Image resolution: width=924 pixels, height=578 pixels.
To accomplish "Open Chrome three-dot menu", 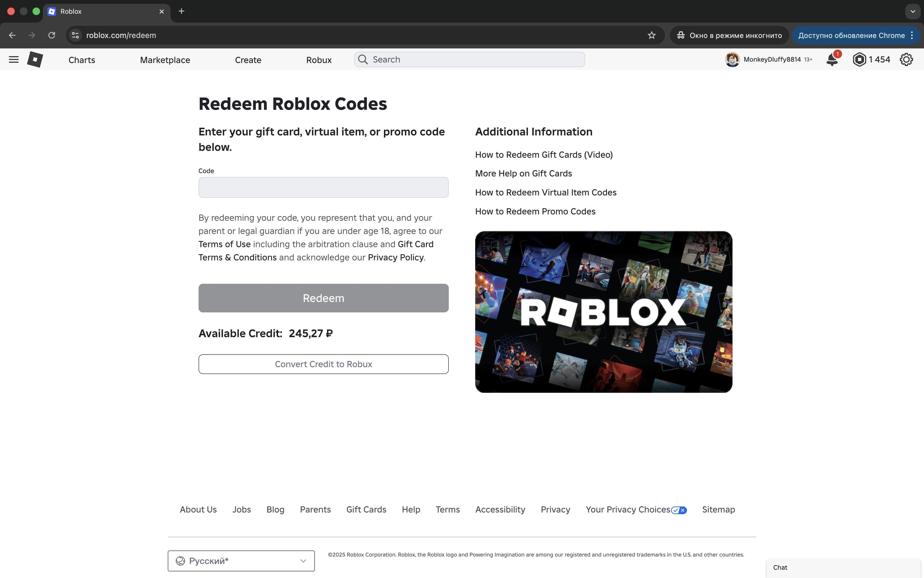I will (x=912, y=35).
